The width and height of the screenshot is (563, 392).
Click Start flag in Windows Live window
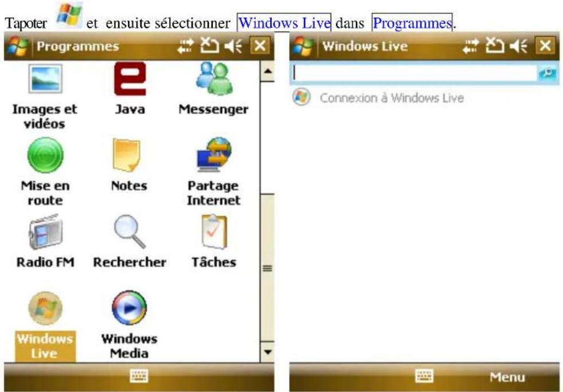pyautogui.click(x=302, y=46)
